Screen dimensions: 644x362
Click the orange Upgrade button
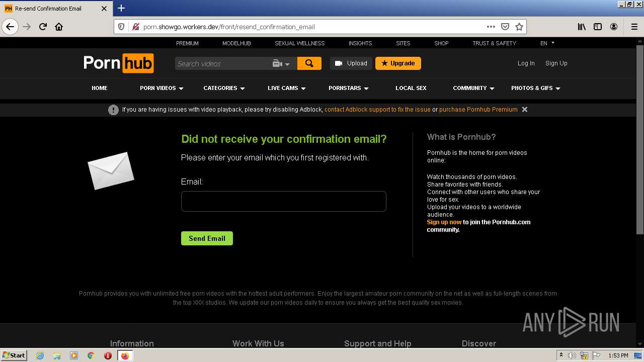pos(398,63)
